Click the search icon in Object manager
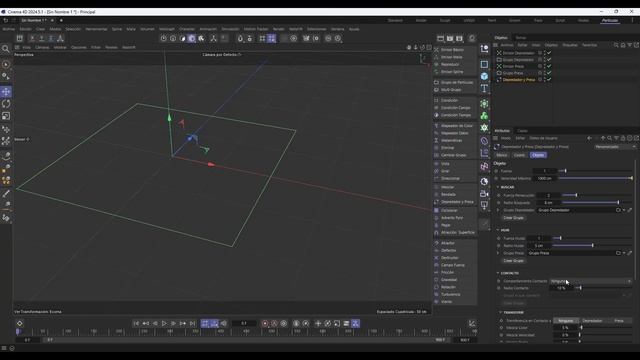 pyautogui.click(x=616, y=45)
